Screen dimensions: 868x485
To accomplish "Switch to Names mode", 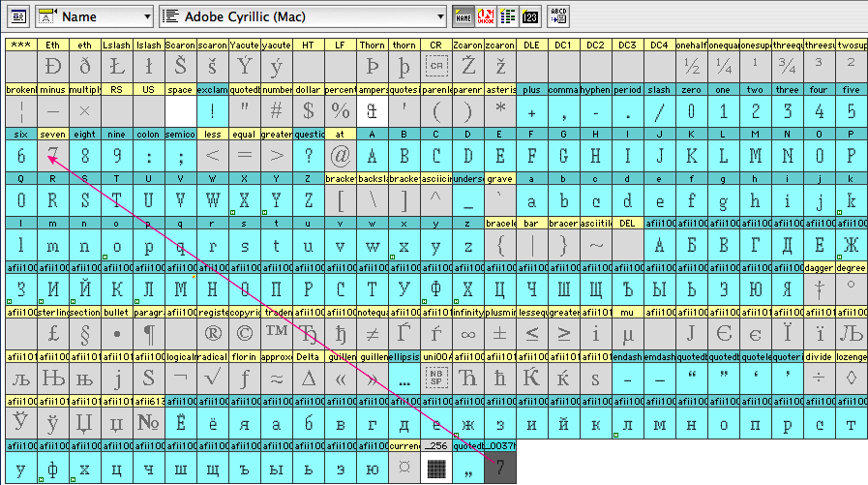I will (464, 16).
